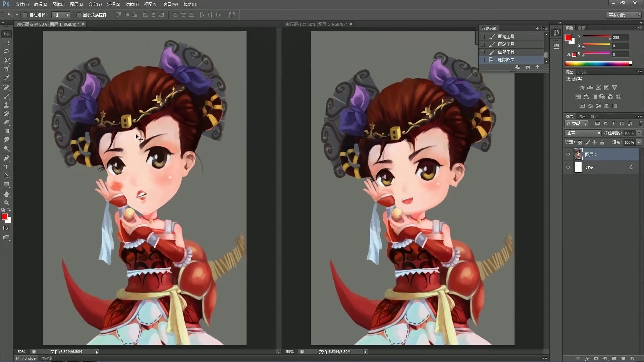Switch to the 通道 channels tab
Screen dimensions: 644x362
coord(582,116)
